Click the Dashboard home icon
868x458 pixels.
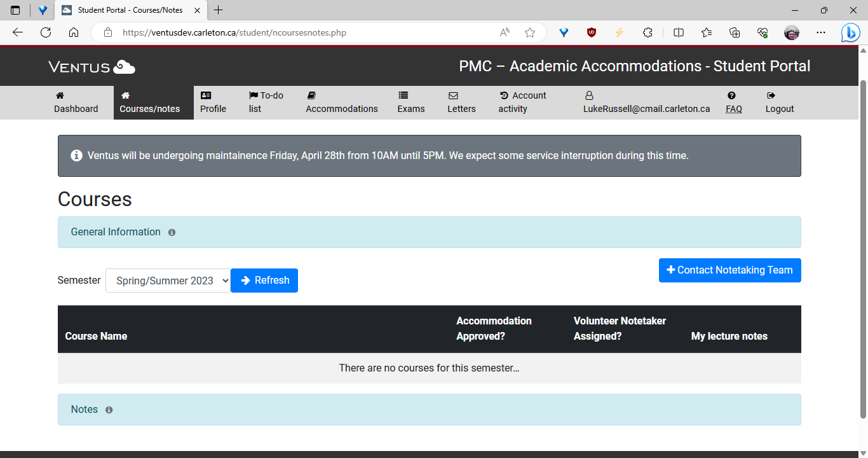[x=60, y=94]
